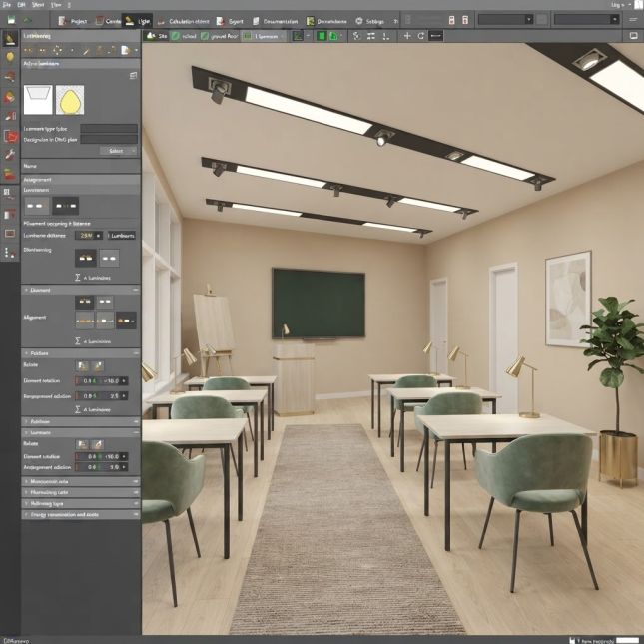Image resolution: width=644 pixels, height=644 pixels.
Task: Click the Site breadcrumb button
Action: [157, 36]
